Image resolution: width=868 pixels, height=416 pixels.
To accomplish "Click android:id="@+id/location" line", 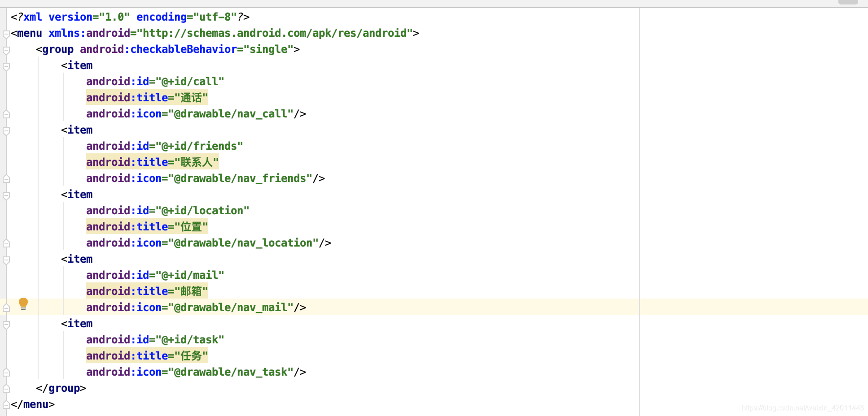I will point(168,211).
